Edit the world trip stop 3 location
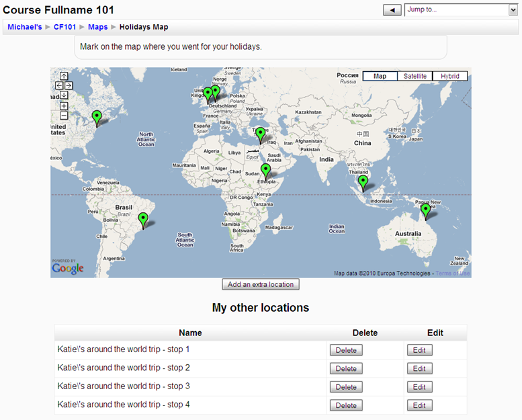Image resolution: width=522 pixels, height=420 pixels. pyautogui.click(x=419, y=387)
